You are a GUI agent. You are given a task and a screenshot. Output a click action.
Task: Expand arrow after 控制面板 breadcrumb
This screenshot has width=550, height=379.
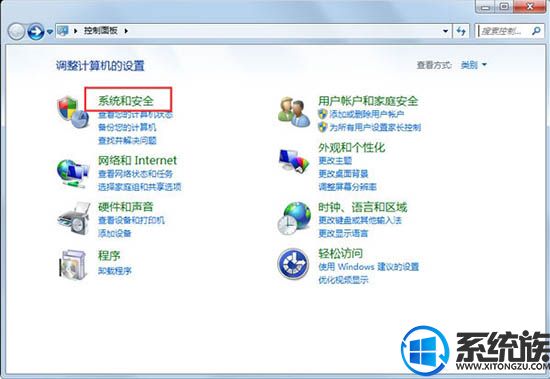click(x=126, y=31)
